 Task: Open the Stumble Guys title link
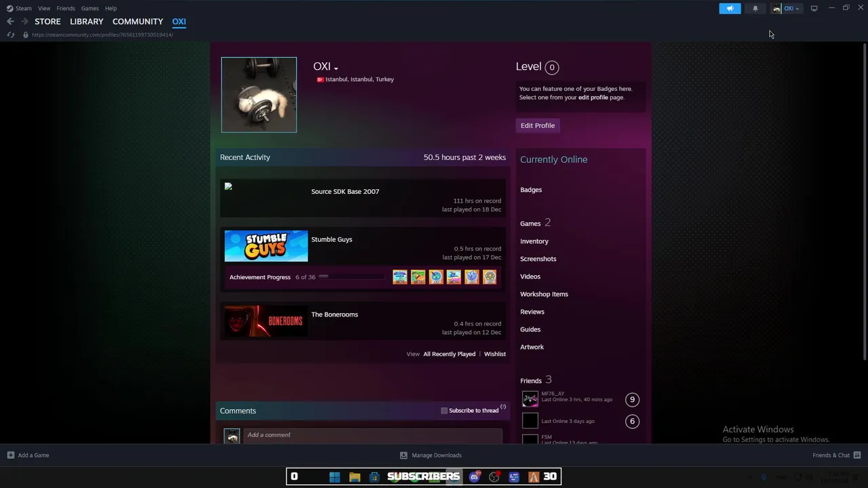tap(332, 239)
